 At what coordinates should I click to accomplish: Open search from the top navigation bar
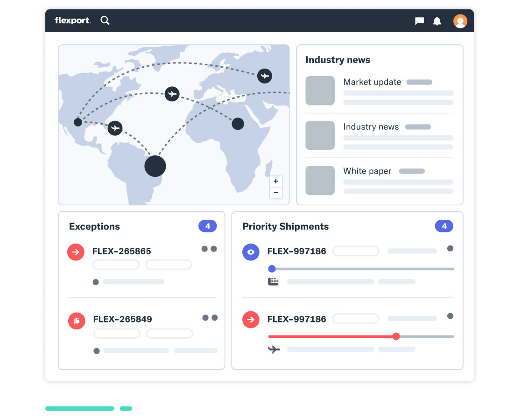[105, 20]
